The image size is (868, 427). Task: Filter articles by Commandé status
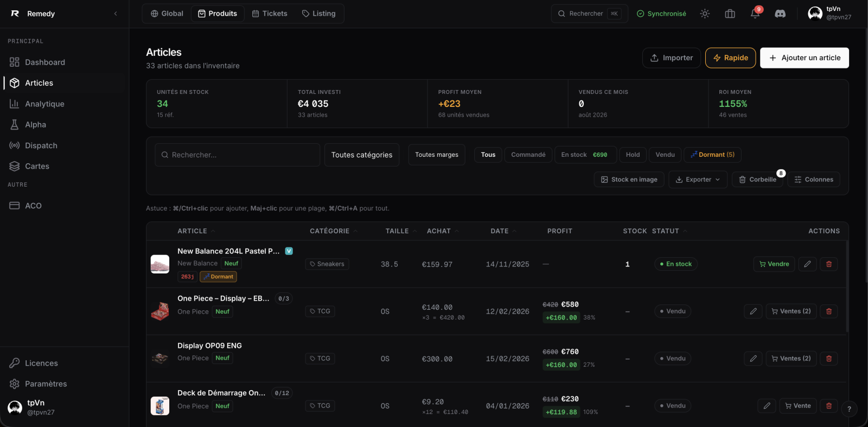528,155
